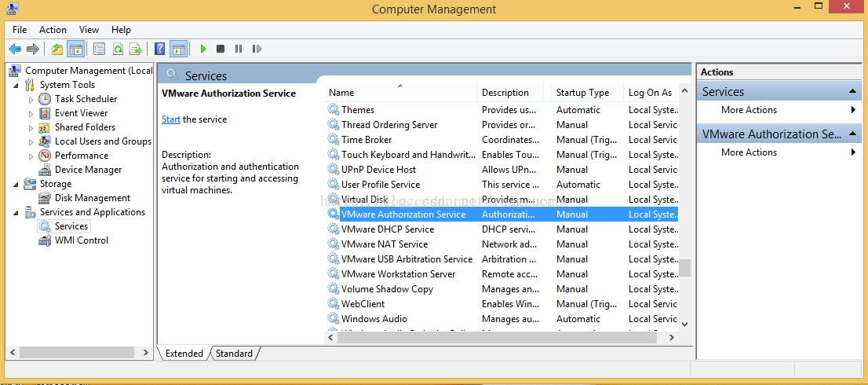The image size is (868, 385).
Task: Select the UPnP Device Host service
Action: click(x=501, y=170)
